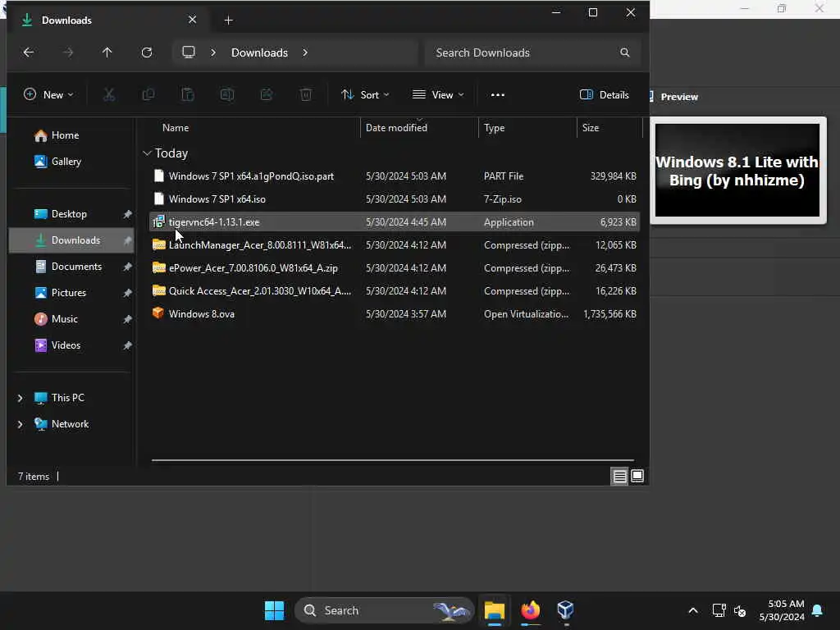840x630 pixels.
Task: Open the Sort dropdown
Action: (x=365, y=95)
